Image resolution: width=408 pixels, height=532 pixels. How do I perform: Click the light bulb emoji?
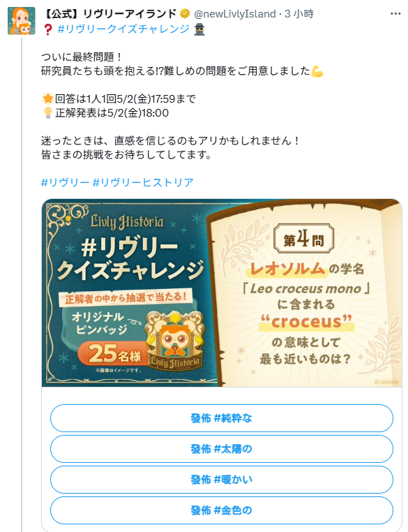click(48, 113)
